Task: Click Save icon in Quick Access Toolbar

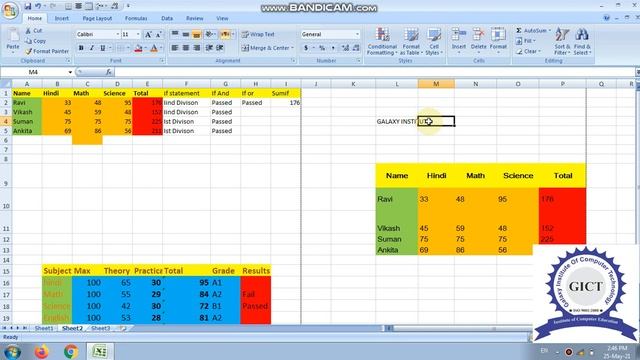Action: [27, 6]
